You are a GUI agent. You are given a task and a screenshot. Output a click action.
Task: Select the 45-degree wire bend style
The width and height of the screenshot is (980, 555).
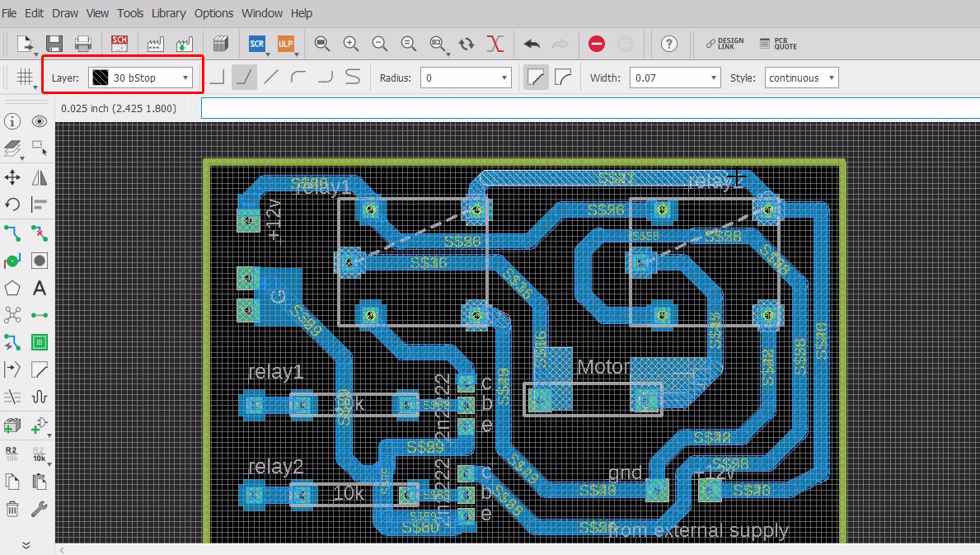[x=244, y=78]
